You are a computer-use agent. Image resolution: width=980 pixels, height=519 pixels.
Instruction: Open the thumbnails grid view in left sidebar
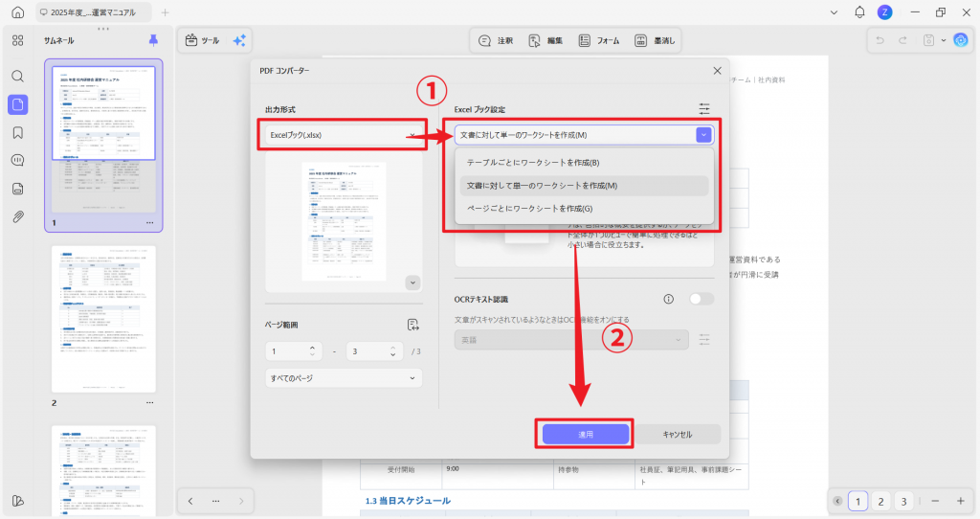[x=17, y=40]
